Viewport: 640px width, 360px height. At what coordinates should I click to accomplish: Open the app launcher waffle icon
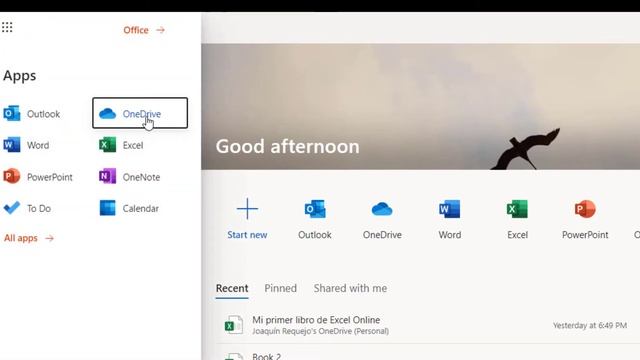pos(7,27)
